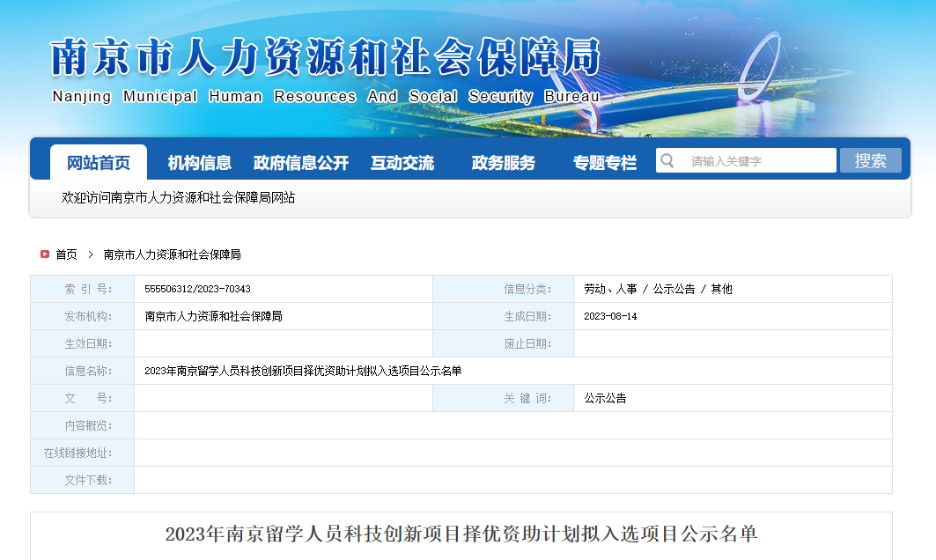Open the 政府信息公开 menu item

tap(301, 163)
